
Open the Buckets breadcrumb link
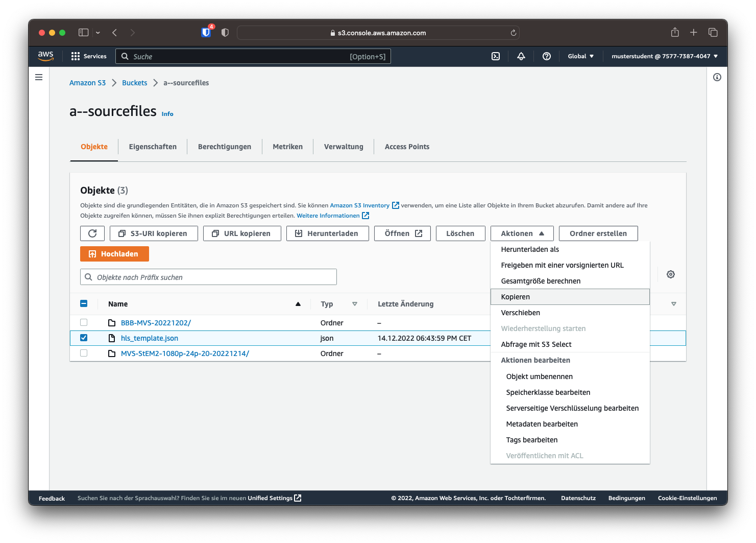tap(134, 83)
